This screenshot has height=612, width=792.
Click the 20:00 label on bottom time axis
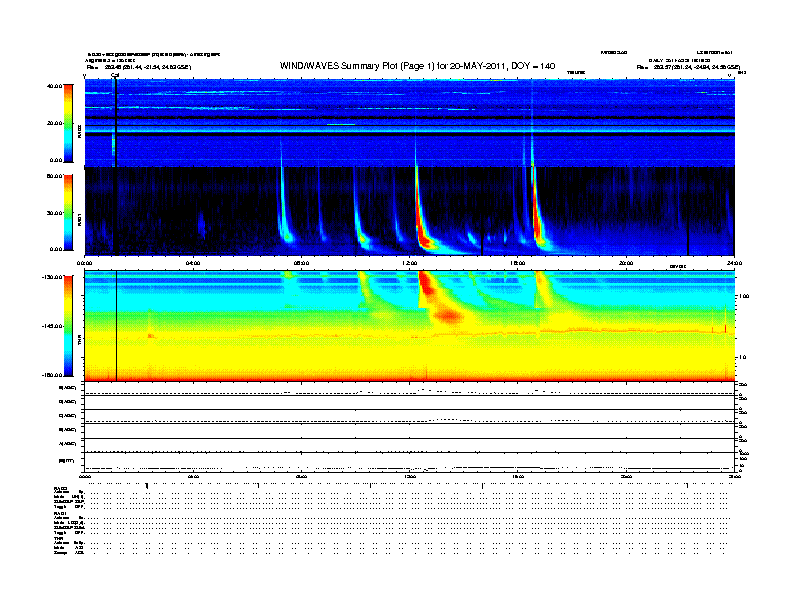point(626,477)
